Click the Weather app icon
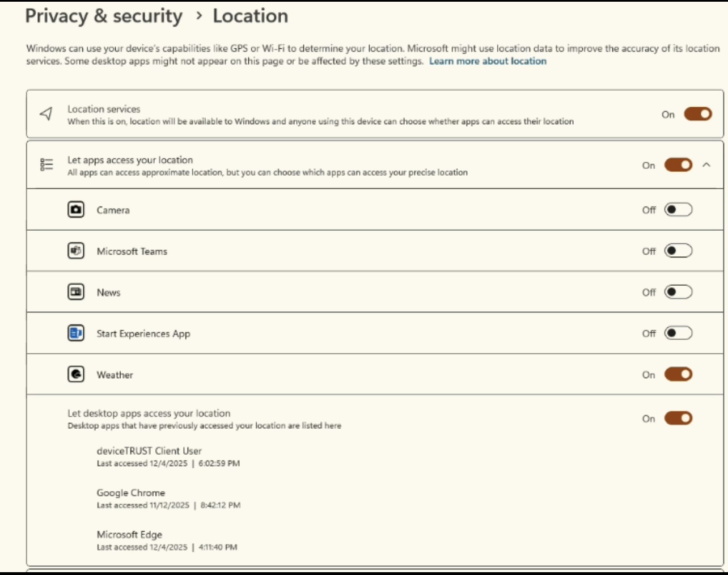The image size is (728, 575). tap(76, 374)
